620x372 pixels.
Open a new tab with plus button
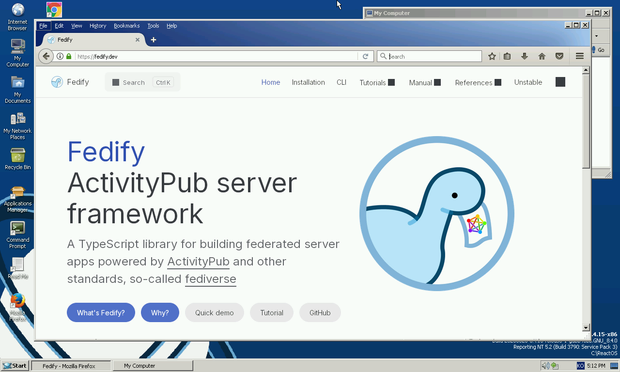click(153, 40)
